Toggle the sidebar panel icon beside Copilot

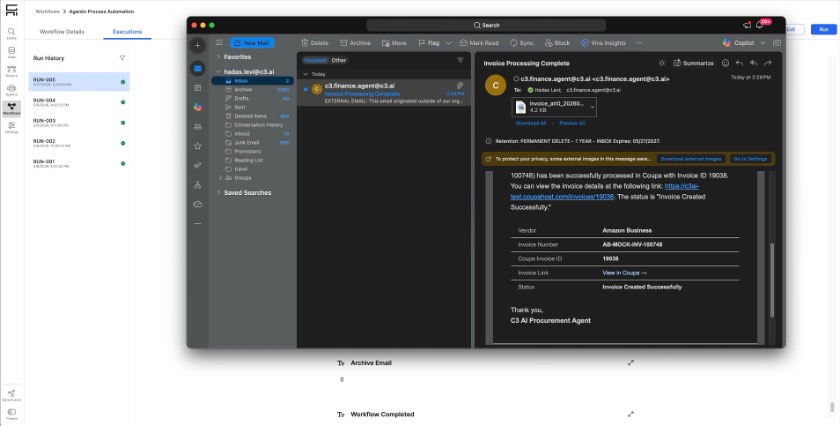777,43
